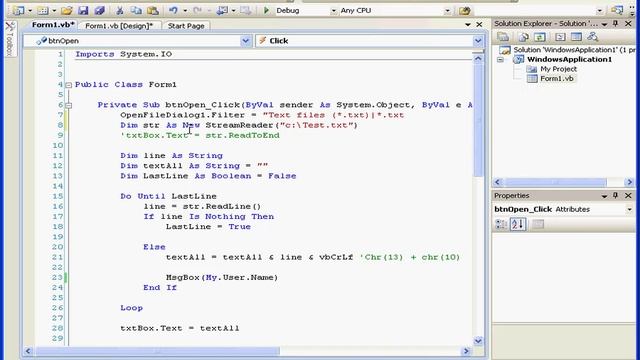The width and height of the screenshot is (640, 360).
Task: Click on 'LastLine = True' code line
Action: click(x=208, y=227)
